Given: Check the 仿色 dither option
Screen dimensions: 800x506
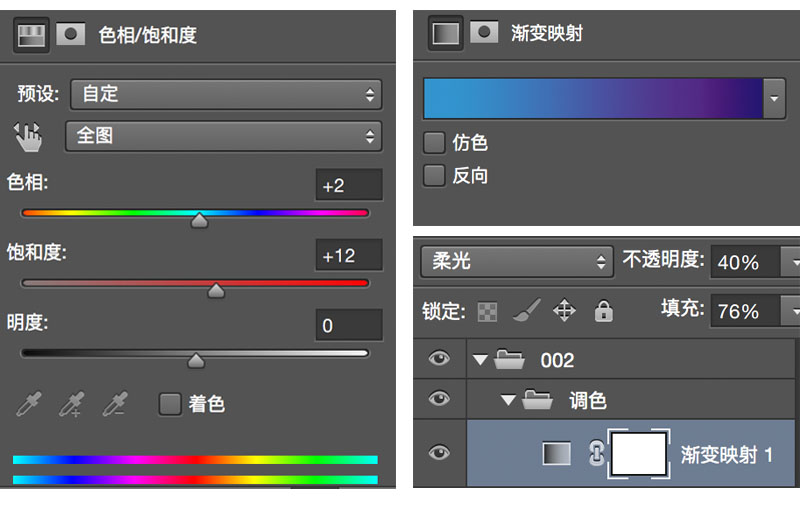Looking at the screenshot, I should [x=434, y=143].
